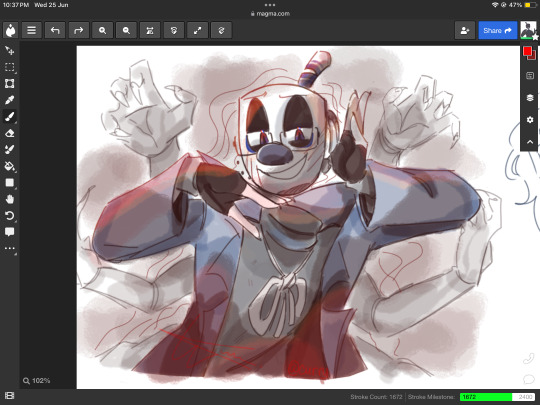This screenshot has width=540, height=405.
Task: Select the rectangular marquee selection tool
Action: (10, 67)
